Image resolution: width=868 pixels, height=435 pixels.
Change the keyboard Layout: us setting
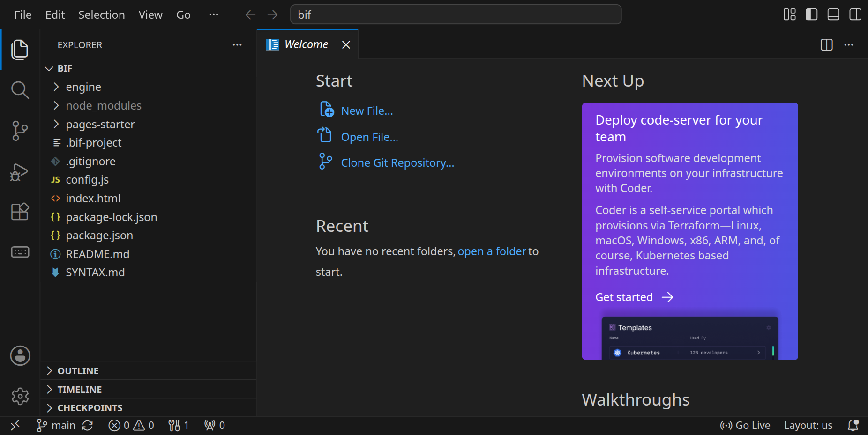(808, 425)
